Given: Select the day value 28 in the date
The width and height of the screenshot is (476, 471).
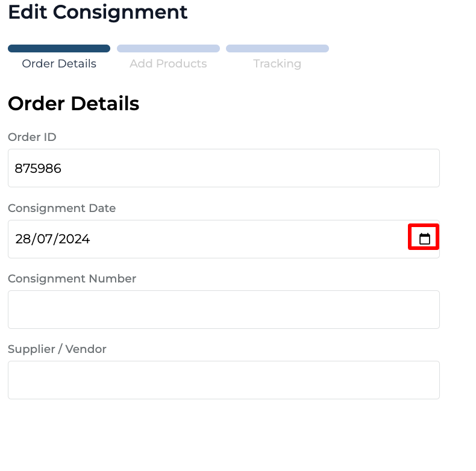Looking at the screenshot, I should tap(23, 239).
